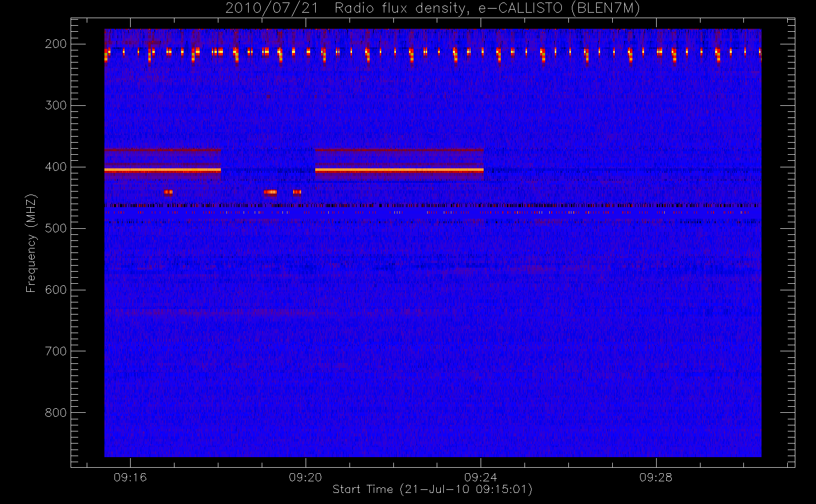Click the 09:20 time tick label
Viewport: 816px width, 504px height.
tap(306, 477)
